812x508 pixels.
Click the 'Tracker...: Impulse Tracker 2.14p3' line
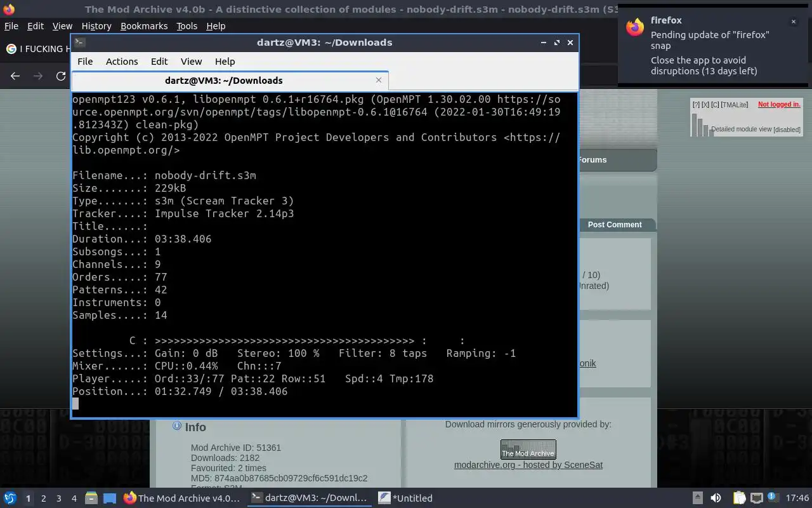click(x=183, y=213)
